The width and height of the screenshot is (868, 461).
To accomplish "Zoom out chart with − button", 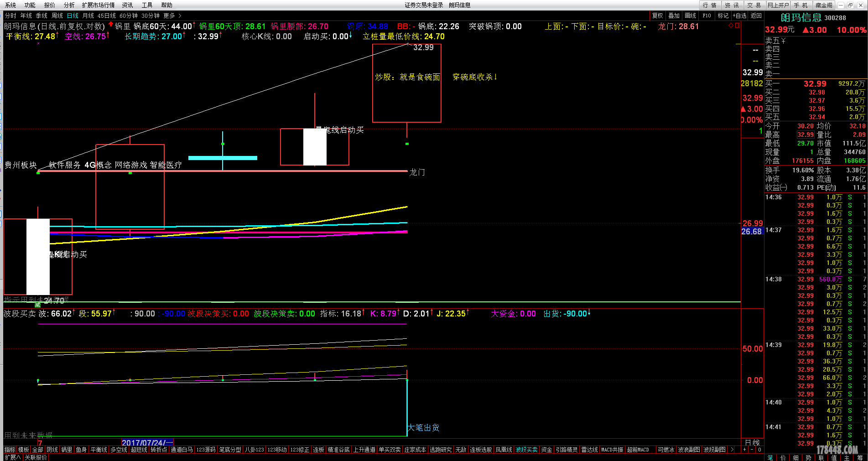I will point(752,450).
